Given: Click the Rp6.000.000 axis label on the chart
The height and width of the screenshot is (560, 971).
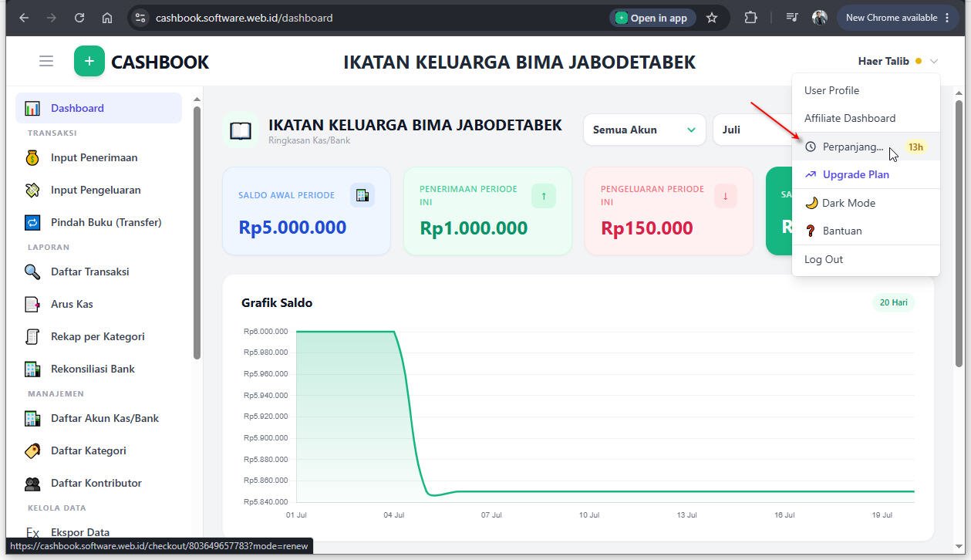Looking at the screenshot, I should click(265, 332).
